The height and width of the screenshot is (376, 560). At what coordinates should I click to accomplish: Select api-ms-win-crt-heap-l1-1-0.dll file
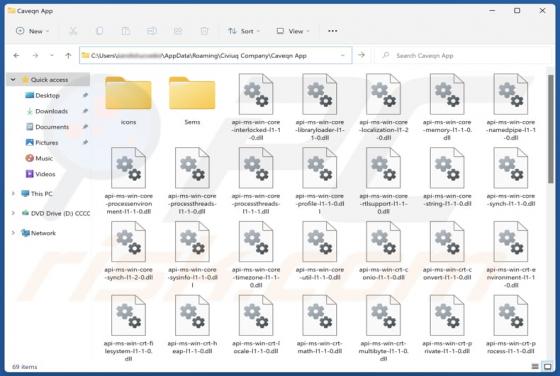pos(192,325)
